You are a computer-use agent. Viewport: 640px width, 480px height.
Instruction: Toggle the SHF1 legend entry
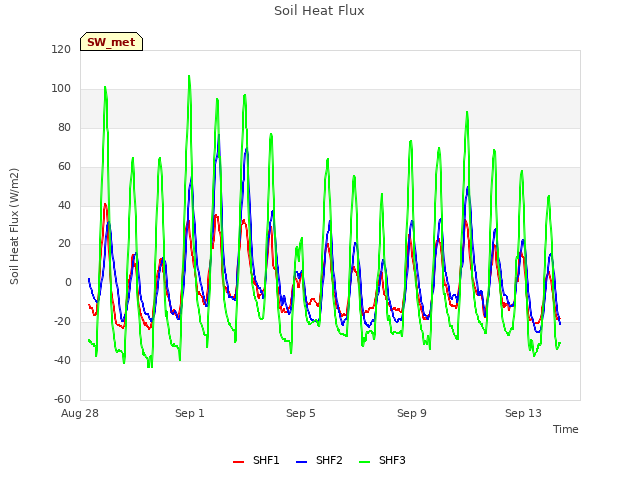point(256,460)
